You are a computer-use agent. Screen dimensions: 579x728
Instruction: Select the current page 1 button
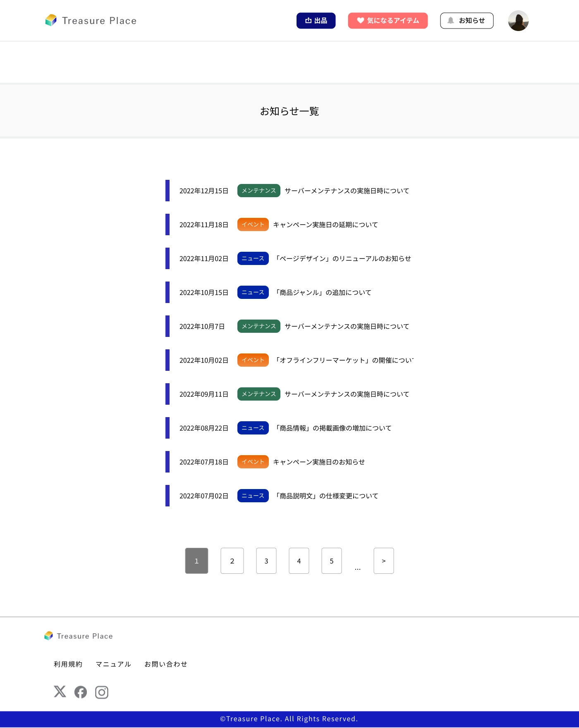(x=196, y=561)
